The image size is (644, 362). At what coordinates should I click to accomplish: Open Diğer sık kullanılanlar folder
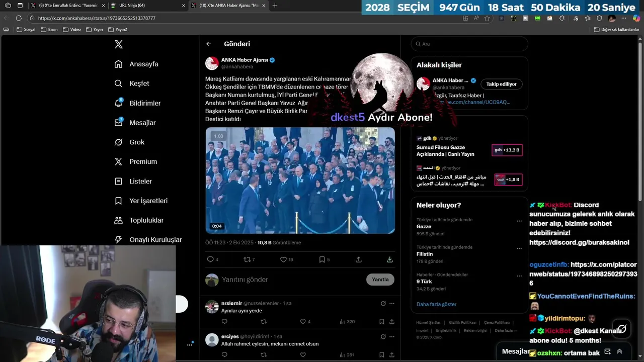(616, 29)
